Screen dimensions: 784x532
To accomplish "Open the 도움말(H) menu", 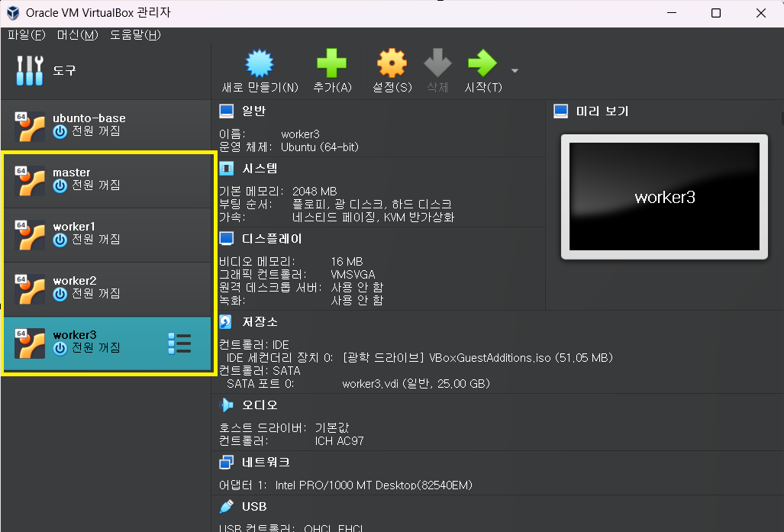I will point(135,35).
